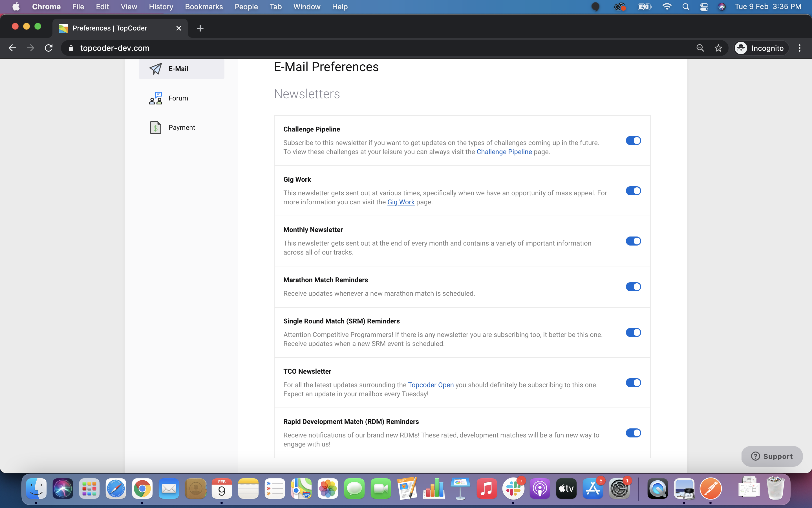Screen dimensions: 812x508
Task: Launch Siri from the dock
Action: pos(63,488)
